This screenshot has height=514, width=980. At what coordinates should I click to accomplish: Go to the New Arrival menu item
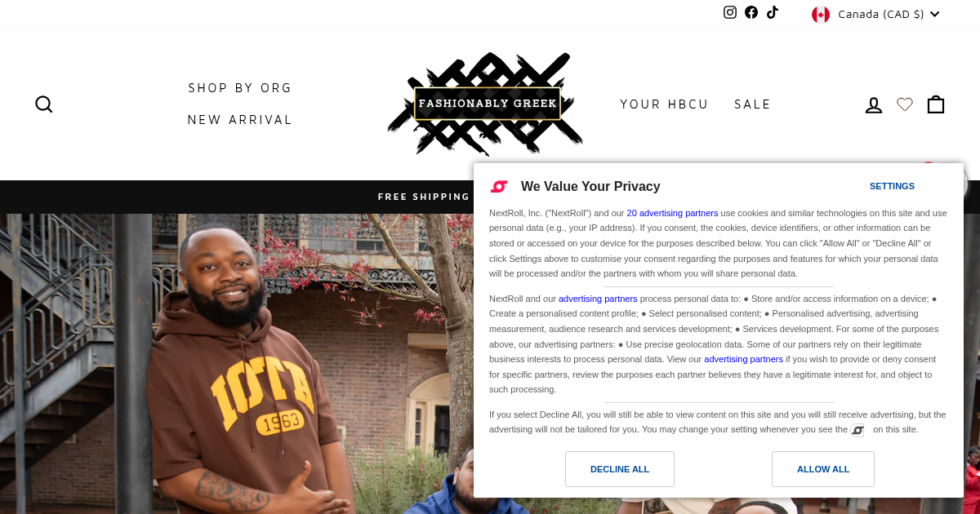240,120
